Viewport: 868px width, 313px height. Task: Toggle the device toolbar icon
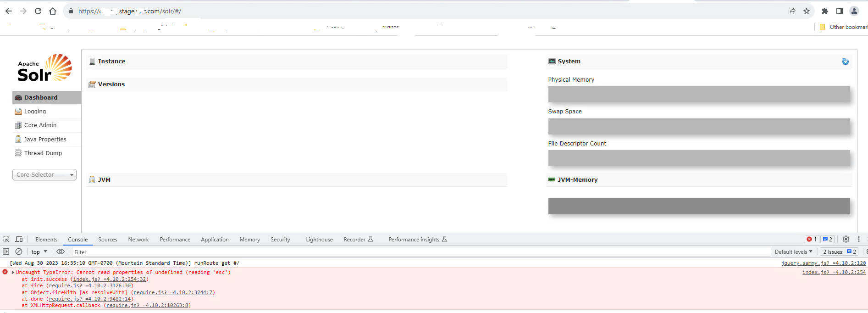19,239
